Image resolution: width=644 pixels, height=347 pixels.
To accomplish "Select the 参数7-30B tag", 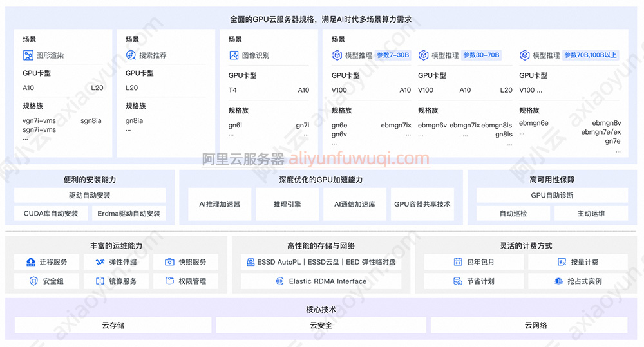I will [x=393, y=55].
